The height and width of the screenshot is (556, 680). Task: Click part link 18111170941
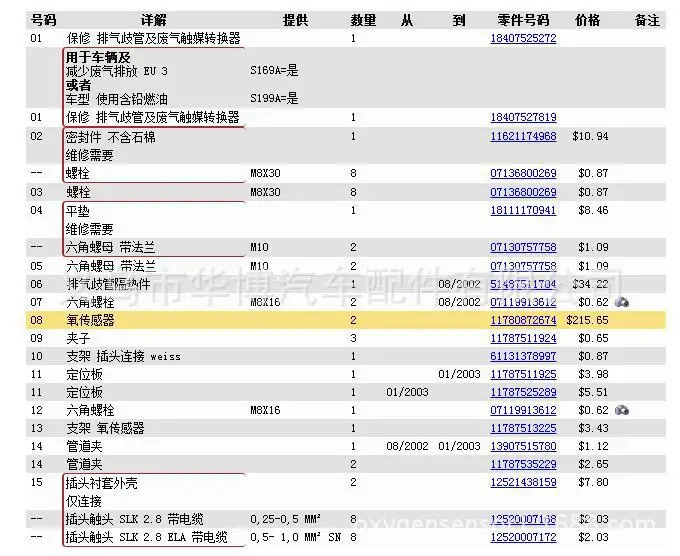523,210
